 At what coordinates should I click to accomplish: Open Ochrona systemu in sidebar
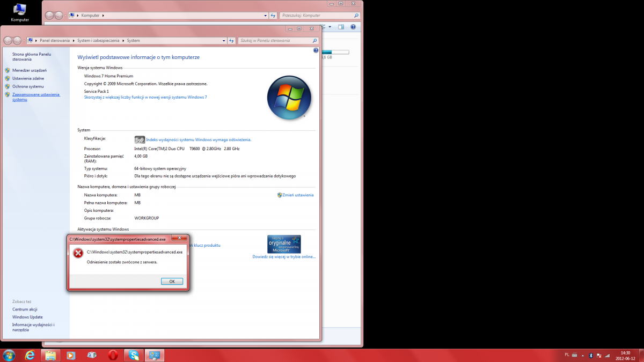(x=28, y=86)
